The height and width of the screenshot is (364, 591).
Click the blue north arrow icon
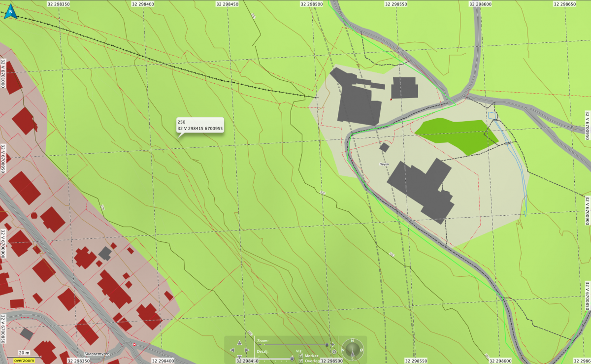point(10,13)
